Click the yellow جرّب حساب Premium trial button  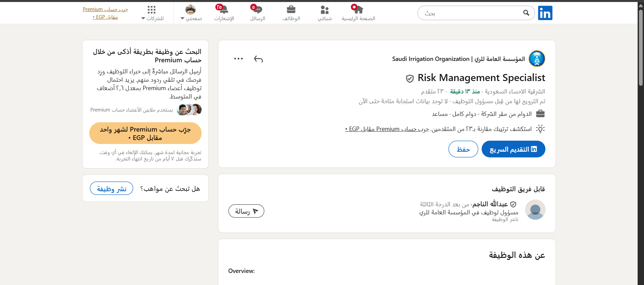coord(145,133)
